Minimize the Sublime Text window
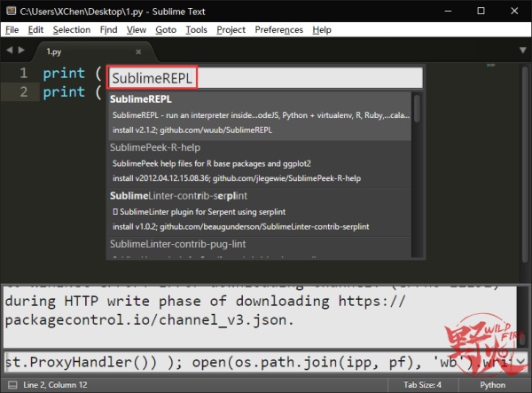Image resolution: width=532 pixels, height=393 pixels. click(x=448, y=12)
